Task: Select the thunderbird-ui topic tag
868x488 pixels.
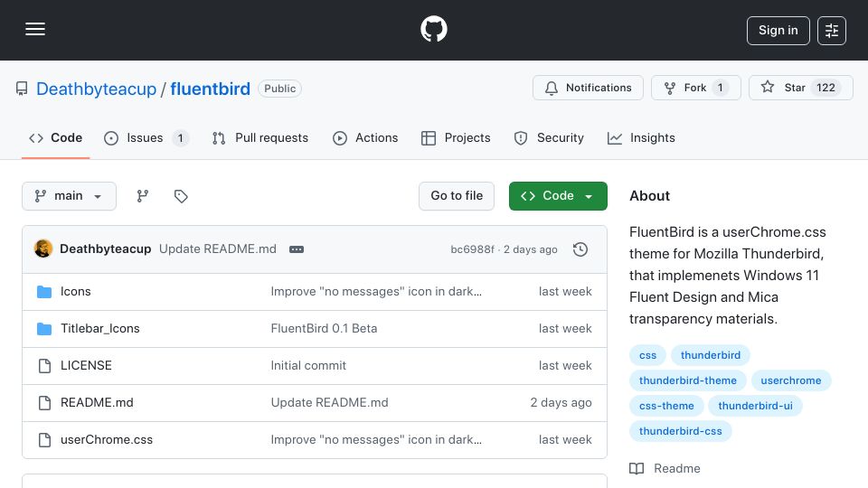Action: pyautogui.click(x=755, y=406)
